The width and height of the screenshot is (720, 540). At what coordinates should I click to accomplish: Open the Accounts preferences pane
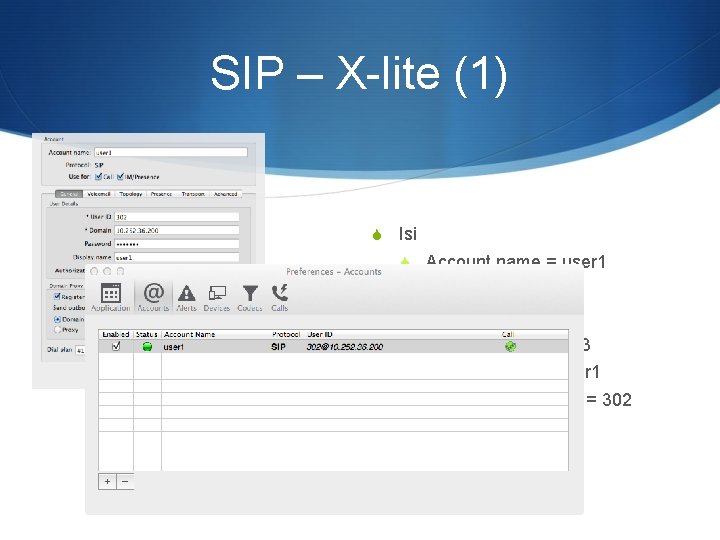pyautogui.click(x=153, y=298)
